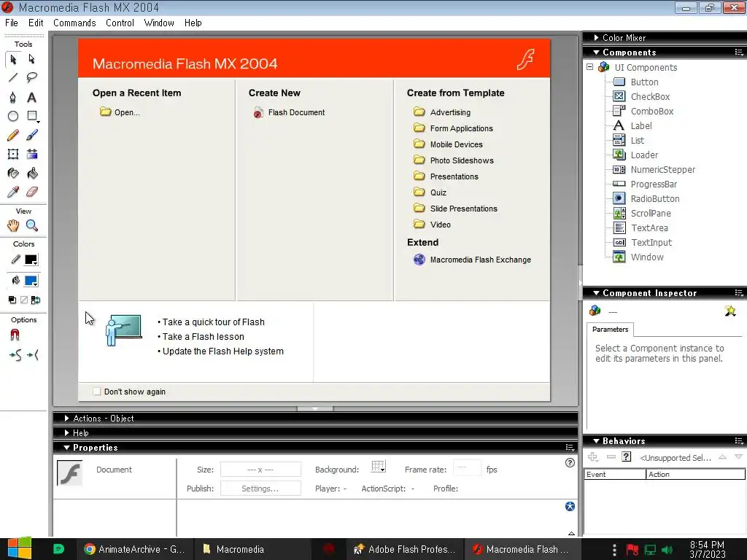Open the black stroke color swatch

point(31,260)
